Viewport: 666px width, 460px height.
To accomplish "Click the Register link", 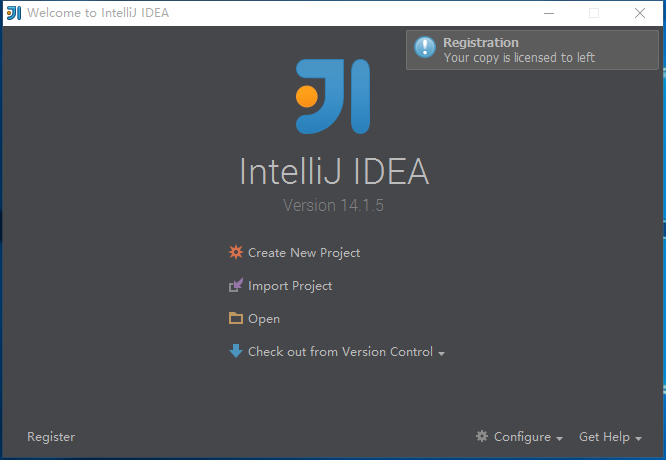I will pyautogui.click(x=51, y=437).
